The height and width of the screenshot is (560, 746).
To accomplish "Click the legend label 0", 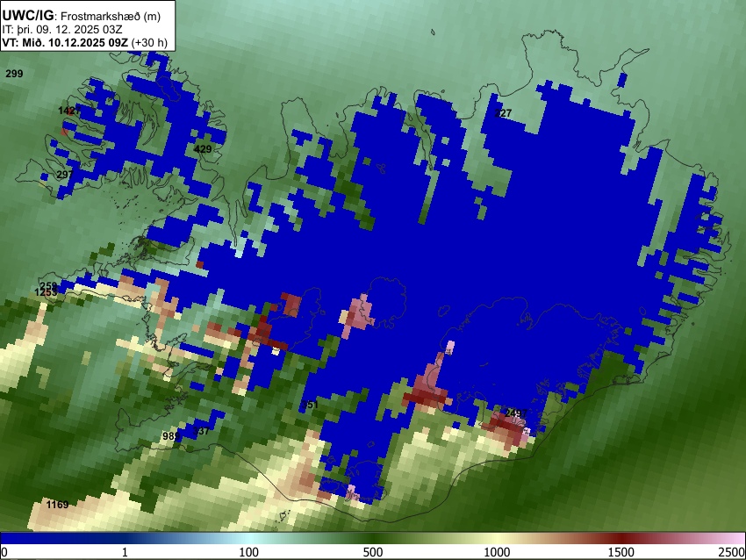I will tap(4, 552).
